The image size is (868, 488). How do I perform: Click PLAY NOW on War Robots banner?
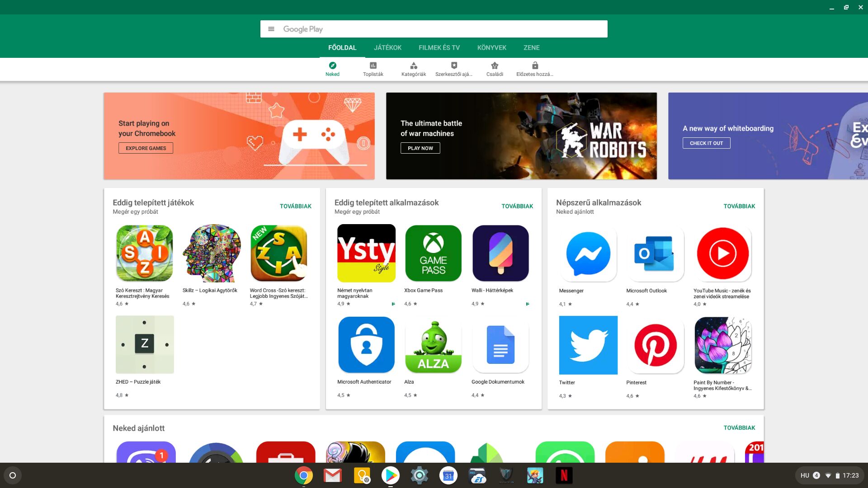tap(420, 148)
